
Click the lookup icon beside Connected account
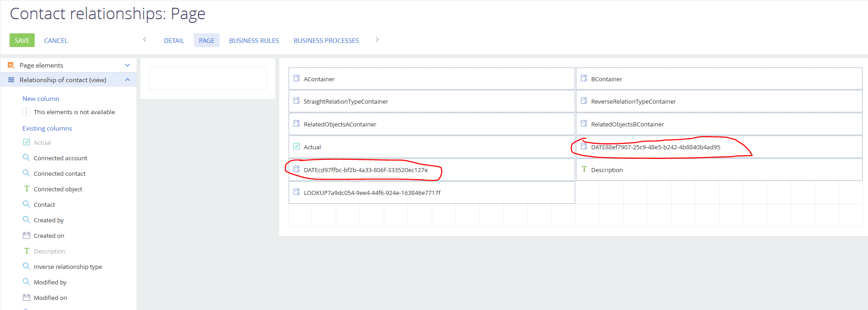[26, 158]
